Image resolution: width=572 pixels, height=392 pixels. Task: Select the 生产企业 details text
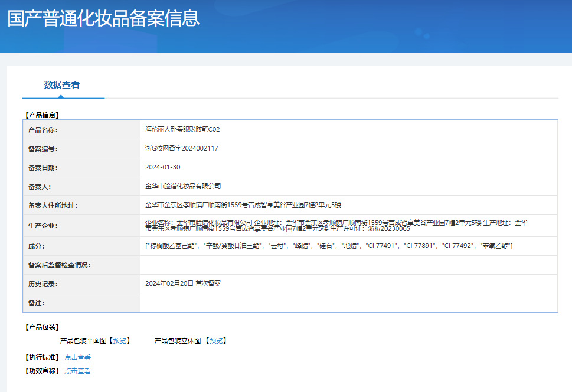(336, 226)
